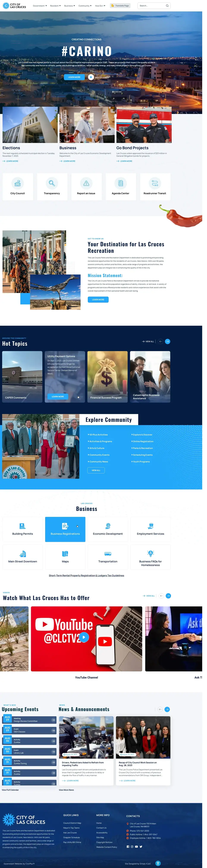Click the Facebook icon in the footer

coord(128,846)
